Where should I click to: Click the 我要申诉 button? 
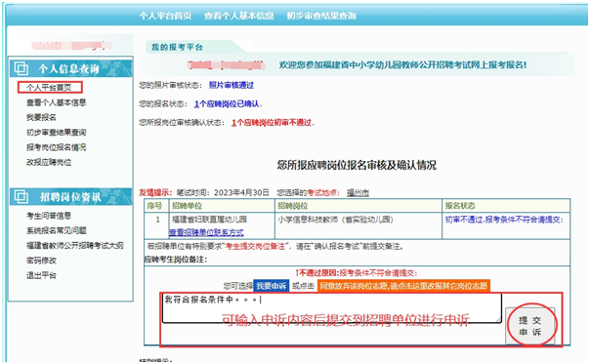(271, 286)
